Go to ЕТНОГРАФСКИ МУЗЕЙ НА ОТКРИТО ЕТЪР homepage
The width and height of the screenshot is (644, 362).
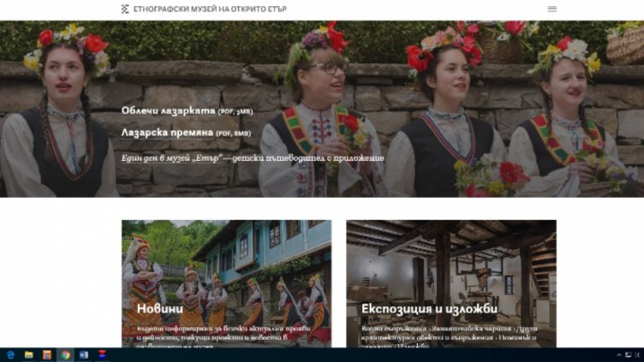point(210,9)
